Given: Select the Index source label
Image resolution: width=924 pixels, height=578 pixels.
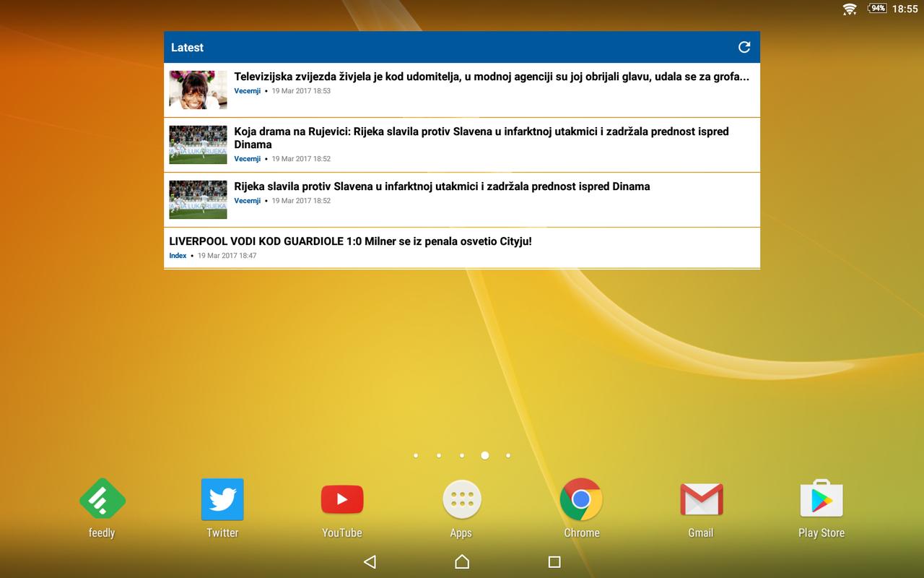Looking at the screenshot, I should 178,256.
